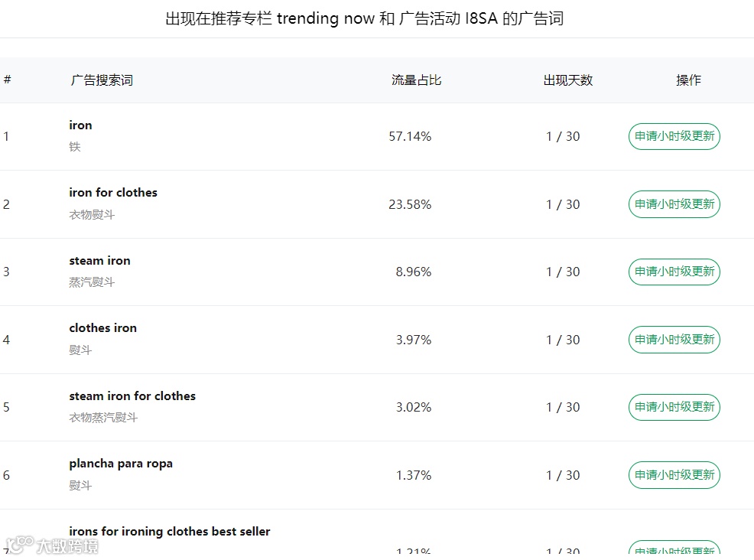The width and height of the screenshot is (754, 560).
Task: Open the clothes iron keyword
Action: click(103, 328)
